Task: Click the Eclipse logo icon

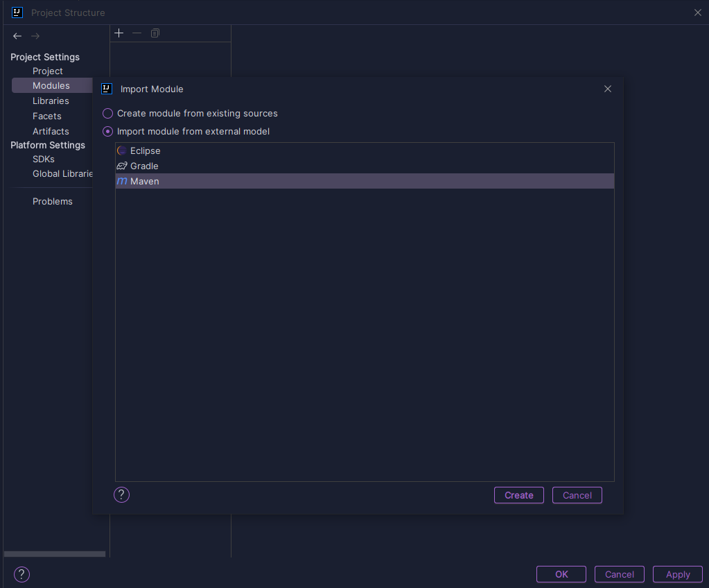Action: (x=122, y=150)
